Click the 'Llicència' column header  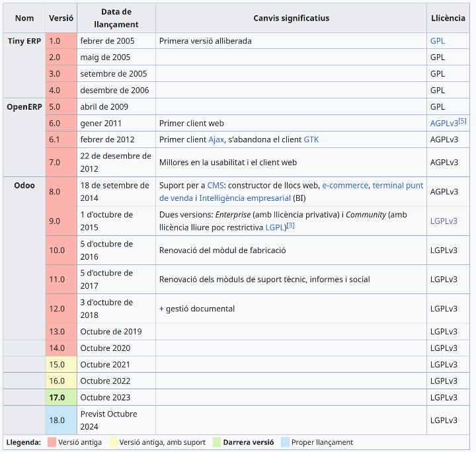click(x=448, y=19)
